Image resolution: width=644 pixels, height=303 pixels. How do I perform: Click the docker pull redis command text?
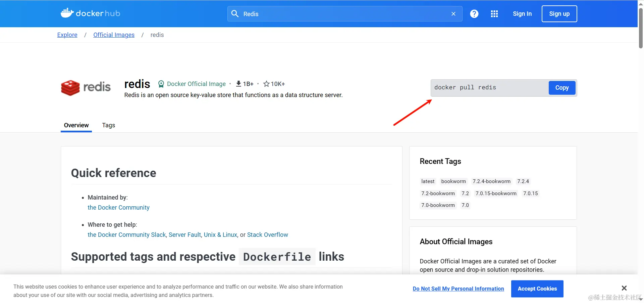tap(465, 87)
